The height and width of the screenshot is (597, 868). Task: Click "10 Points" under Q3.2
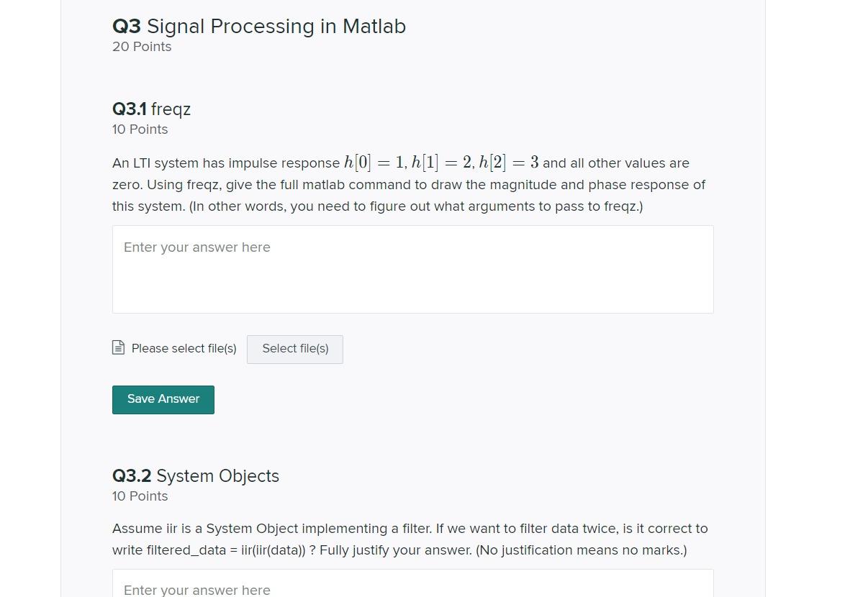140,496
